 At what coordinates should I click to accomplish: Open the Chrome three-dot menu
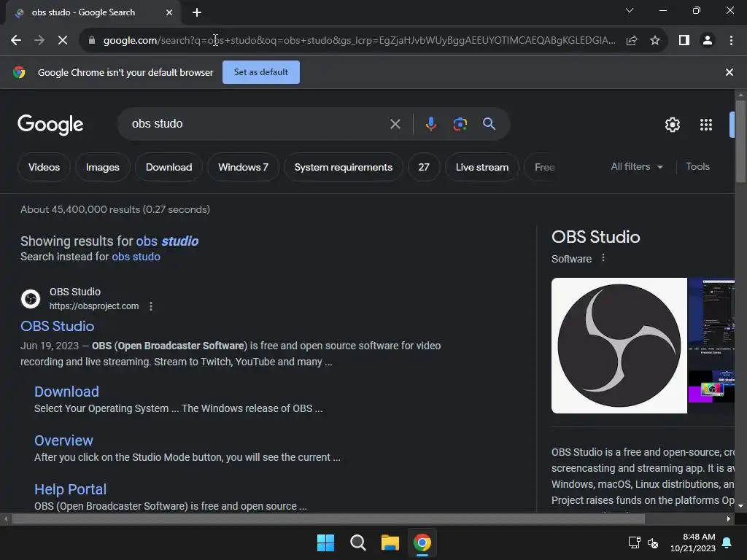pos(731,41)
